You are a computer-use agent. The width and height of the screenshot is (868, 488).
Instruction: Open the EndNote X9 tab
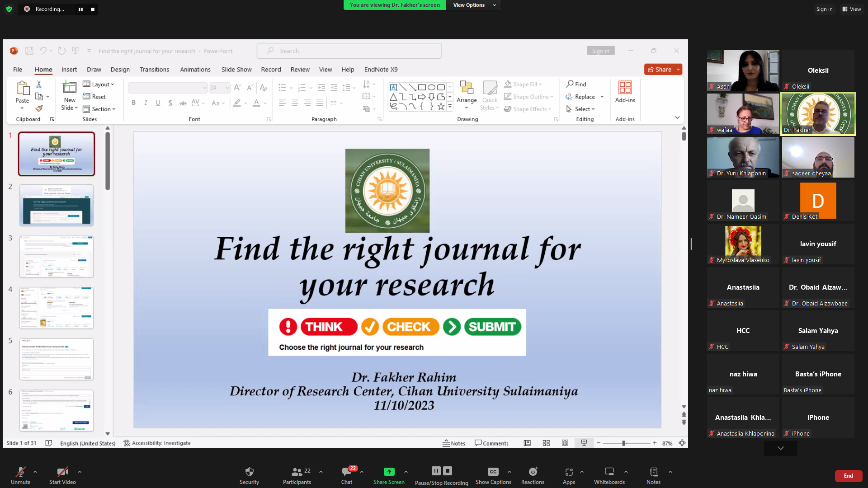[x=381, y=69]
